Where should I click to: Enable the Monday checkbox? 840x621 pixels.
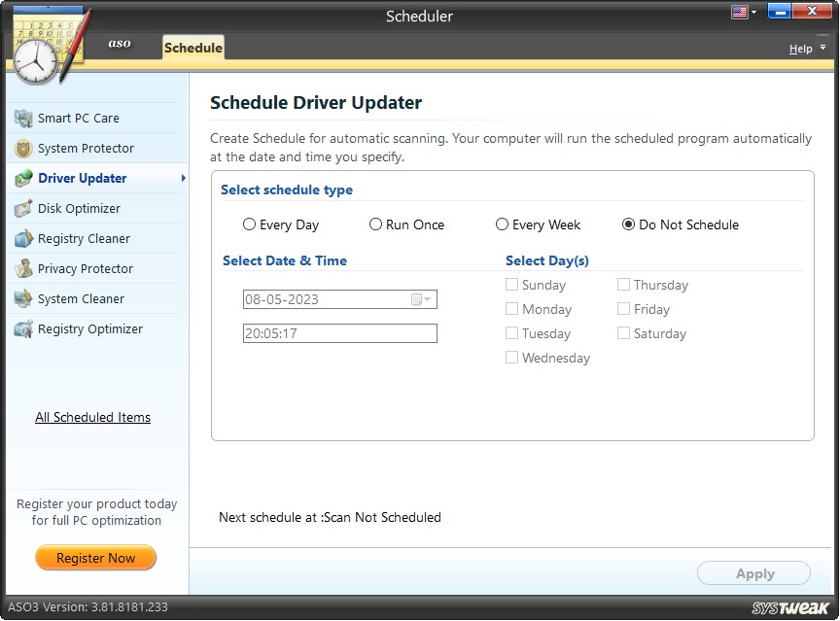coord(511,309)
